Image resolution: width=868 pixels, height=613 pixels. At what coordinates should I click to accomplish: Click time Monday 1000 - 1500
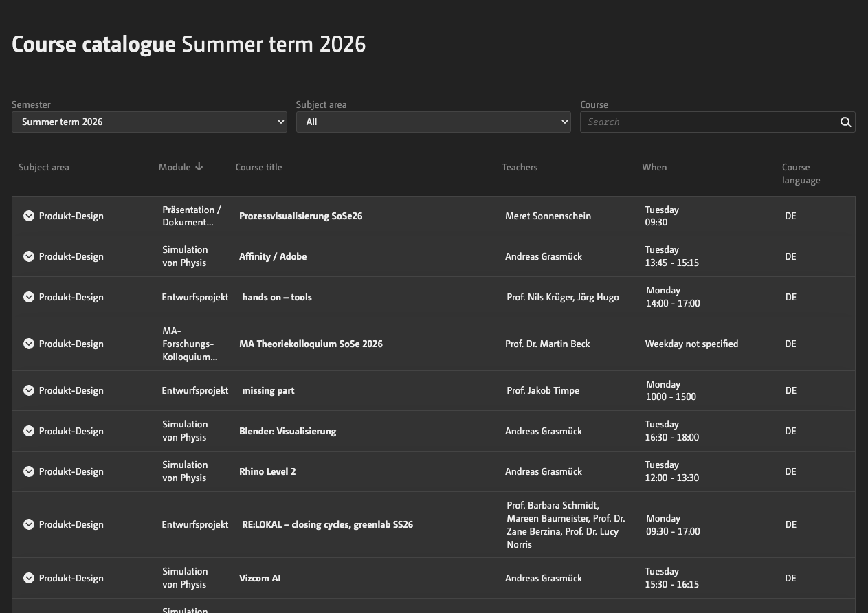(x=671, y=390)
